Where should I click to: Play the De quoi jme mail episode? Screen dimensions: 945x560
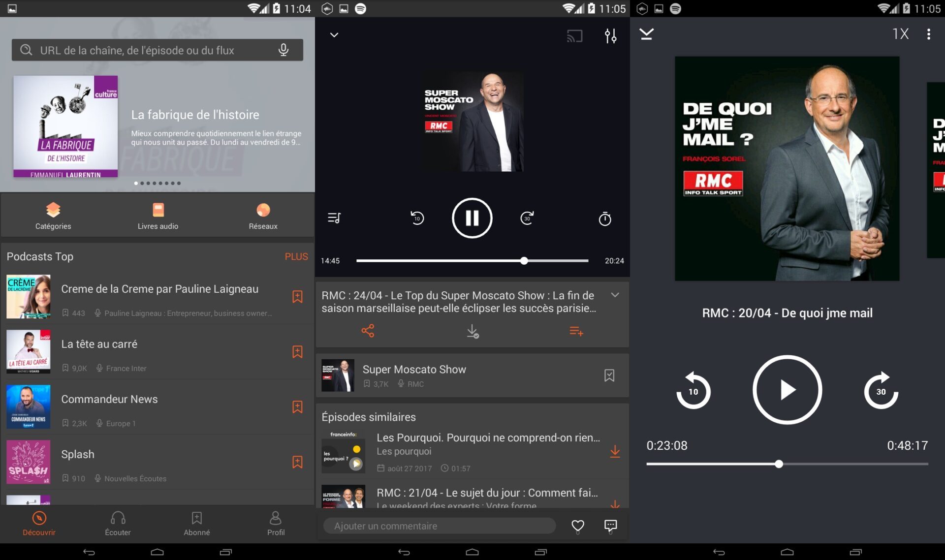click(x=787, y=390)
